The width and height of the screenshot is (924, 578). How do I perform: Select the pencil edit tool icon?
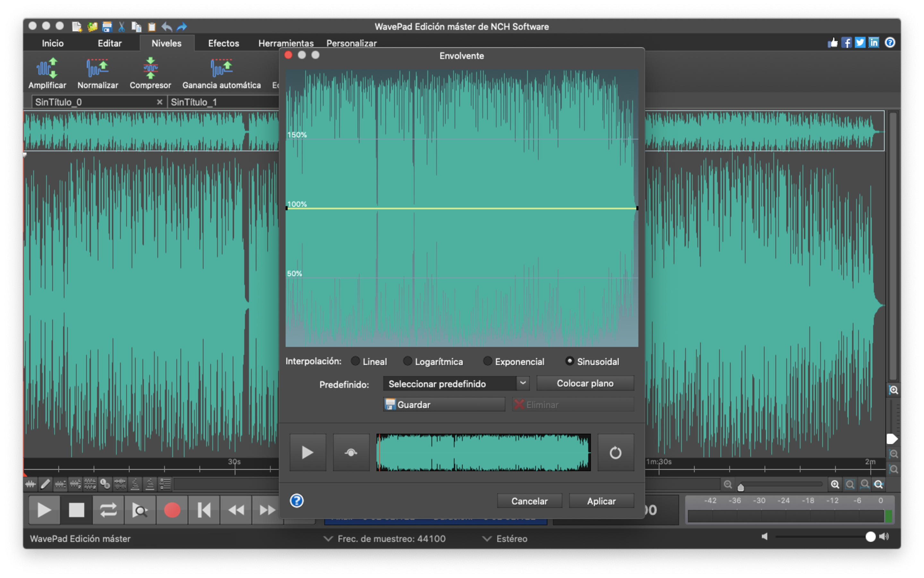(45, 484)
